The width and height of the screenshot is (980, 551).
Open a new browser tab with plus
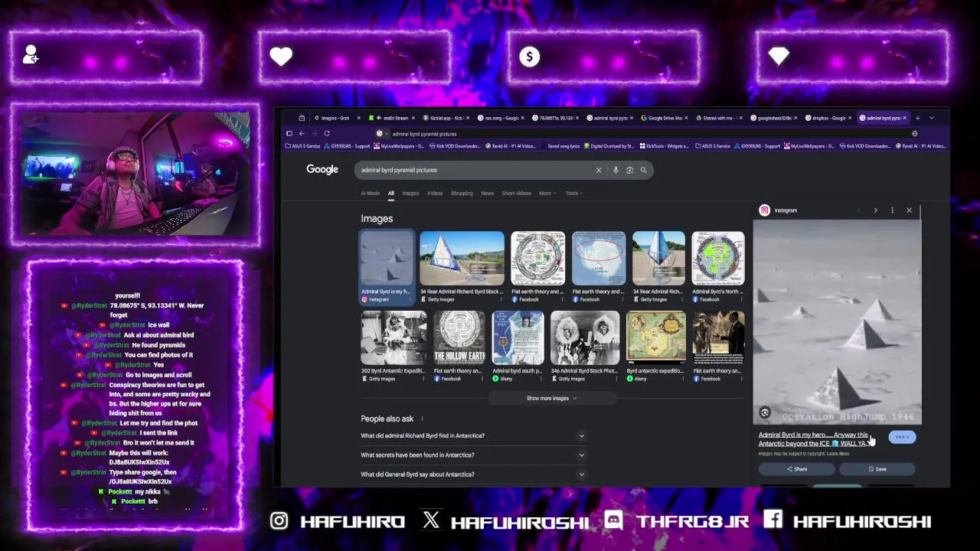(917, 118)
